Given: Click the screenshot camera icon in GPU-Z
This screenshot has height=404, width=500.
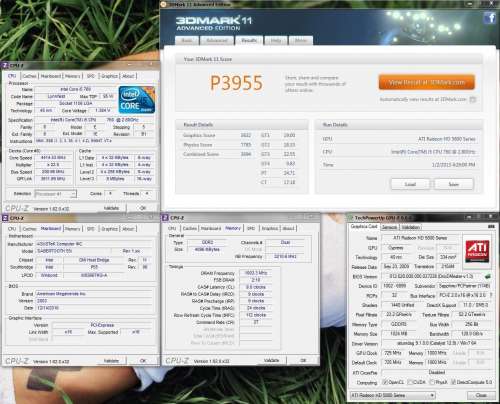Looking at the screenshot, I should [x=491, y=227].
